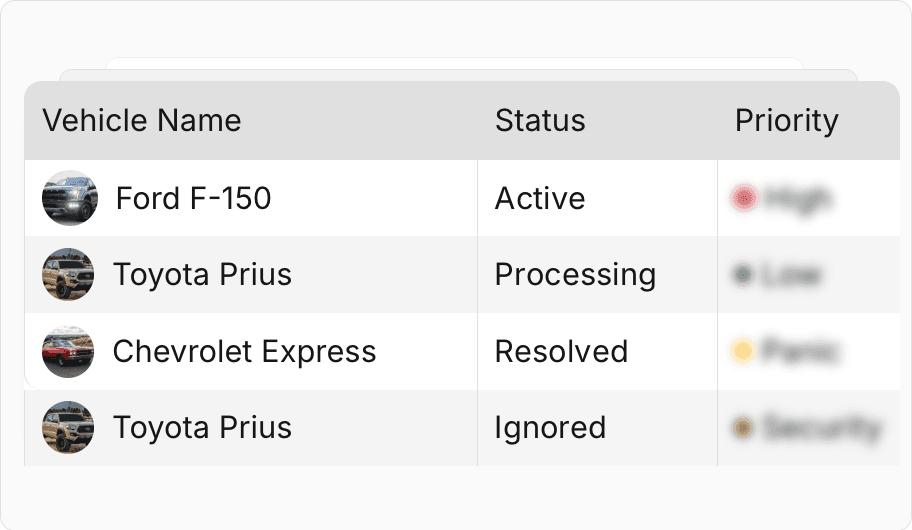This screenshot has height=530, width=912.
Task: Click the red priority dot for Ford F-150
Action: click(x=743, y=199)
